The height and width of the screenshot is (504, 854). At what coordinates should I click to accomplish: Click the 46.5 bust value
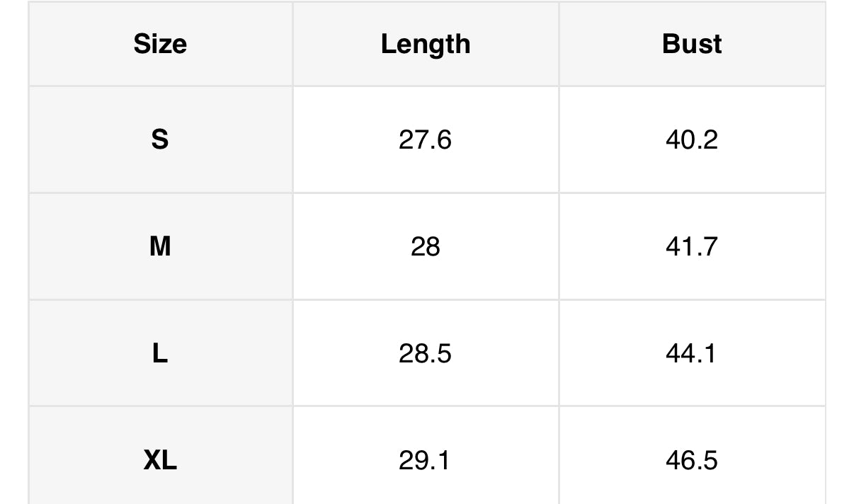(x=692, y=460)
